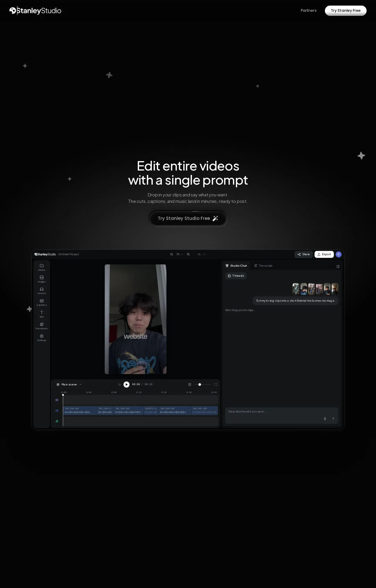
Task: Open the Partners page
Action: tap(308, 11)
